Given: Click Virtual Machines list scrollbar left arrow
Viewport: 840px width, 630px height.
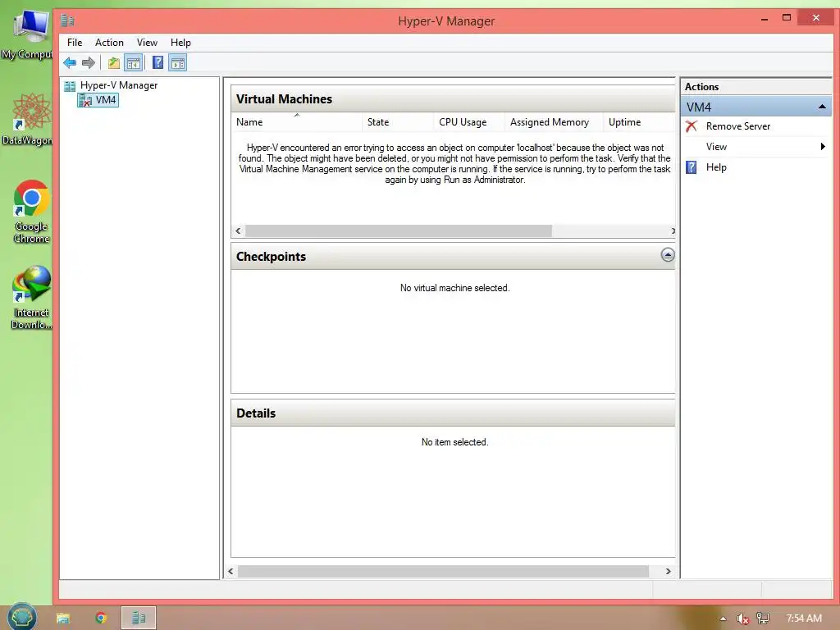Looking at the screenshot, I should 239,231.
